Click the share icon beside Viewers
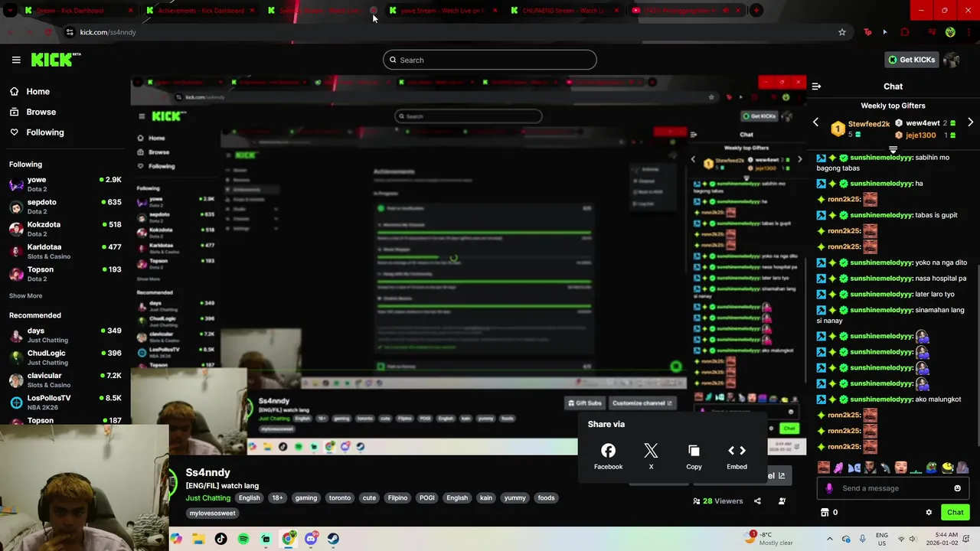Image resolution: width=980 pixels, height=551 pixels. coord(757,501)
